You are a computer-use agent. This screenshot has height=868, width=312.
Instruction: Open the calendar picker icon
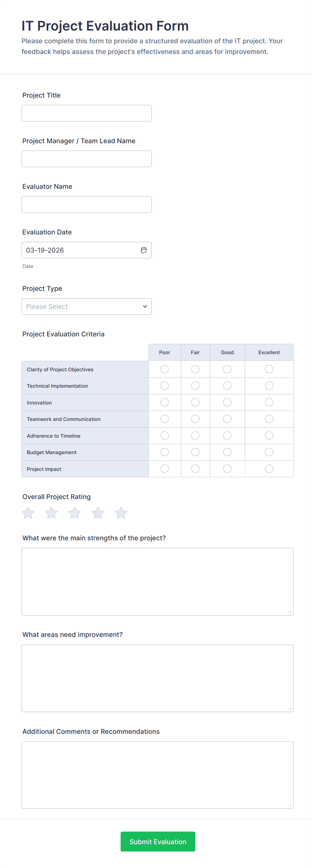click(144, 250)
